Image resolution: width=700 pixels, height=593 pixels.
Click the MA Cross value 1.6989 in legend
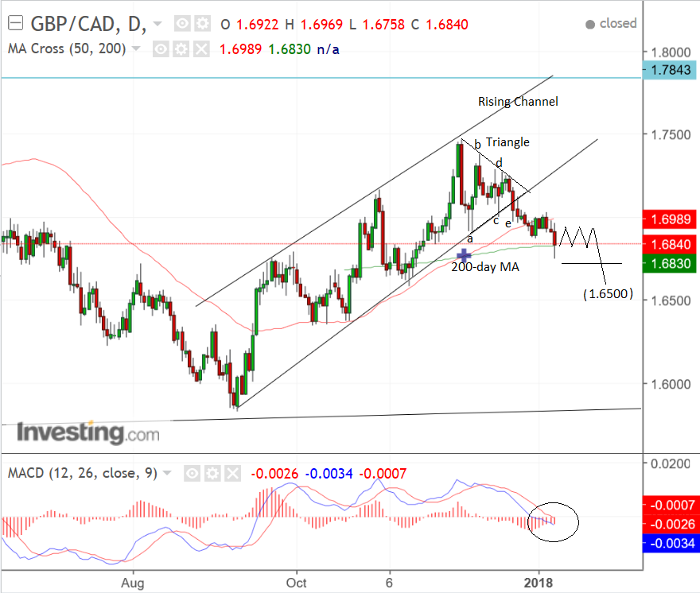240,49
